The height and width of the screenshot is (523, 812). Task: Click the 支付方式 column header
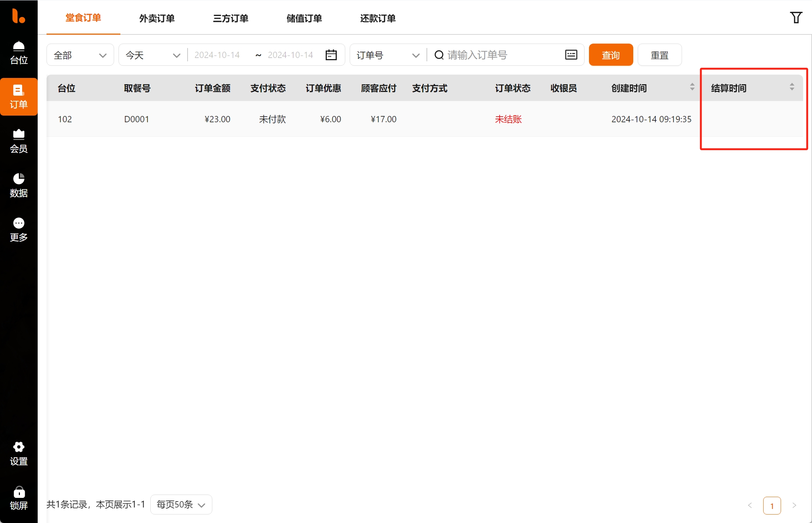430,88
